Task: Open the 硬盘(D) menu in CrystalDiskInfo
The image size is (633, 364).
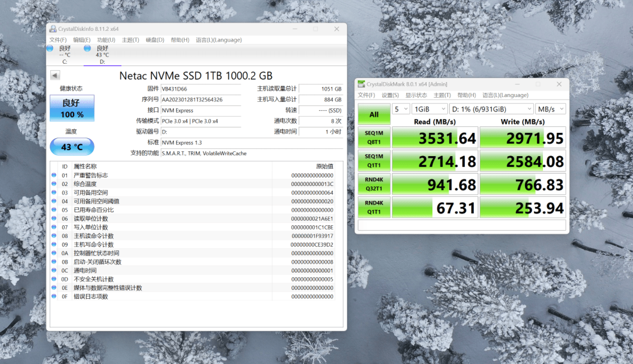Action: click(155, 40)
